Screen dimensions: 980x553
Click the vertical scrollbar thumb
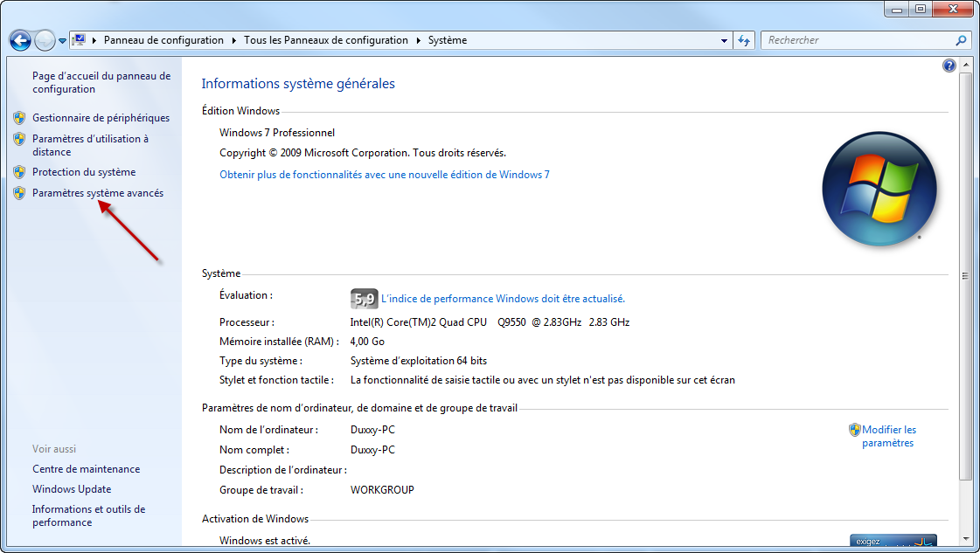coord(966,275)
